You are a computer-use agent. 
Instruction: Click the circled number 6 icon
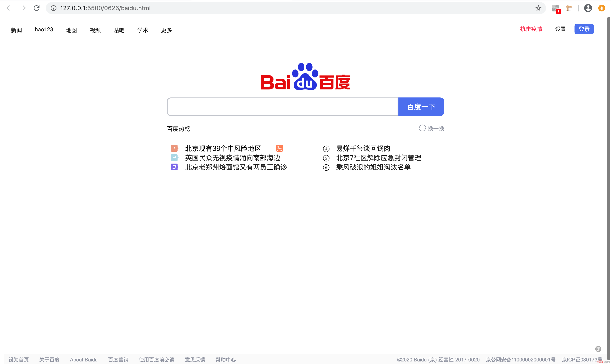[326, 168]
